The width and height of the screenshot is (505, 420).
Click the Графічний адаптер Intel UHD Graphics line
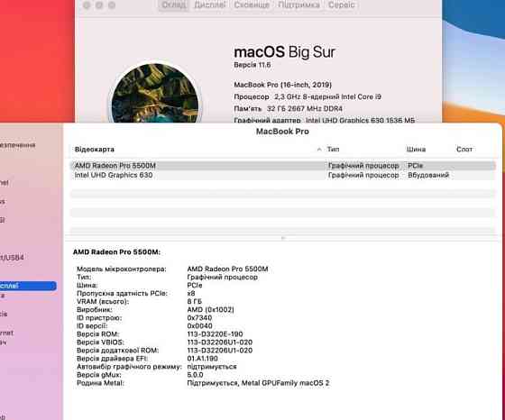(x=325, y=121)
